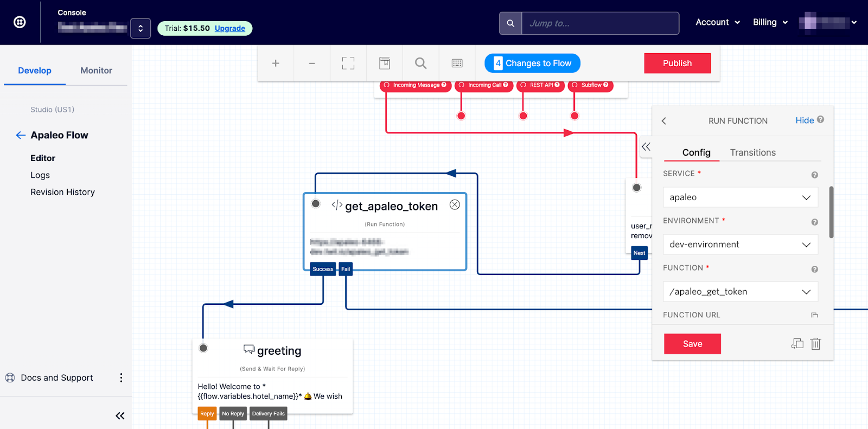
Task: Delete widget with trash icon
Action: pyautogui.click(x=815, y=343)
